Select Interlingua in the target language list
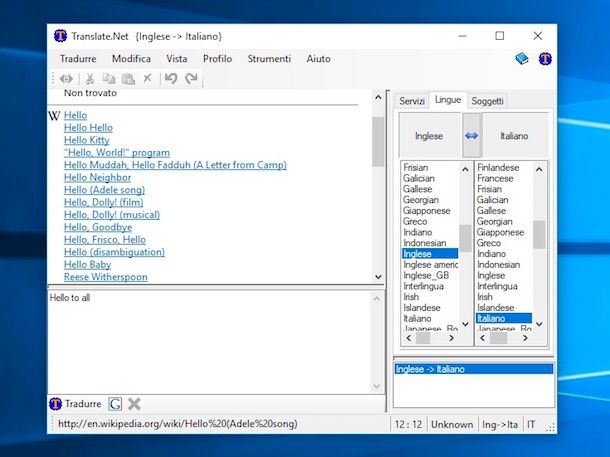 pyautogui.click(x=497, y=286)
